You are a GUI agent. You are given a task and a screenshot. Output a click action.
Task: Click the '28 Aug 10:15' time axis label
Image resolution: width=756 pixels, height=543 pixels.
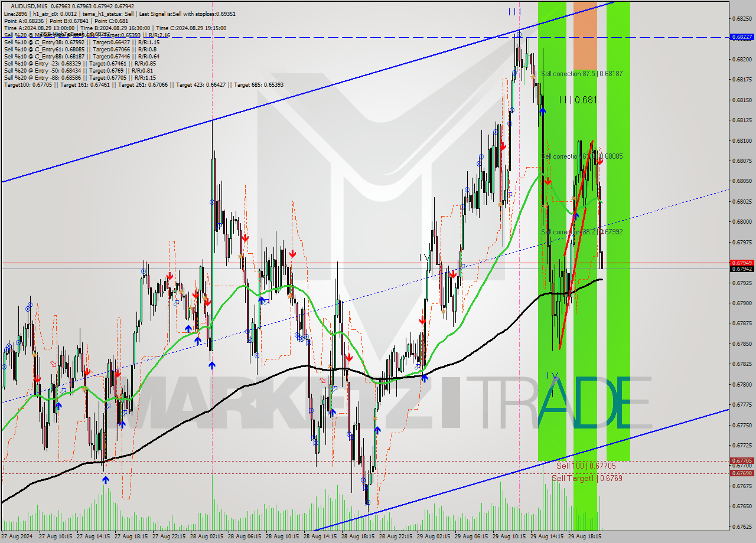click(x=282, y=537)
